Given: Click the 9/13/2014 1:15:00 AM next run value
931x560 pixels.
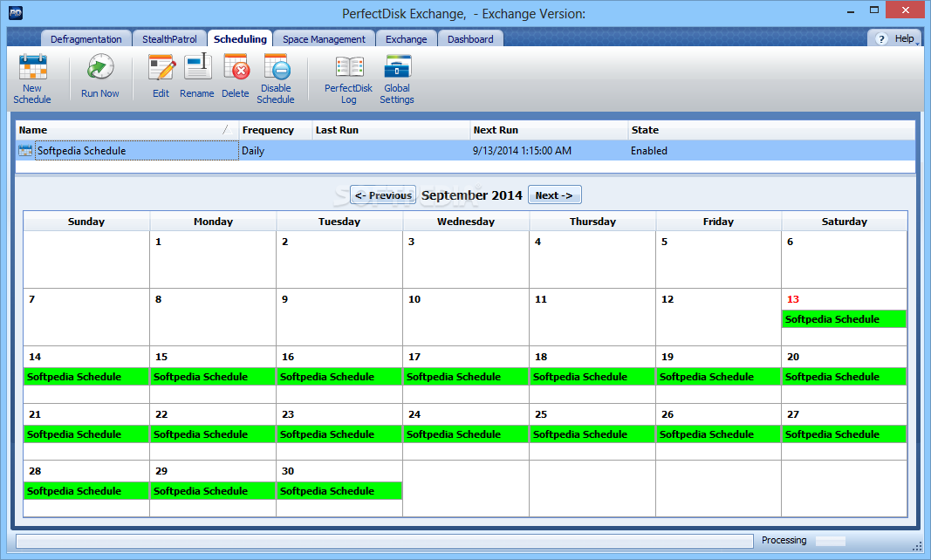Looking at the screenshot, I should (522, 151).
